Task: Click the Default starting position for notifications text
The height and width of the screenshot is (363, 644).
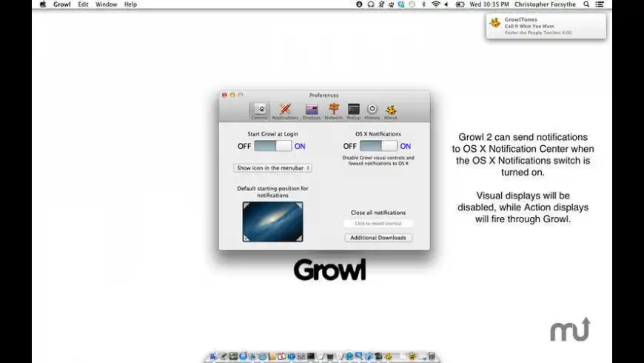Action: click(272, 192)
